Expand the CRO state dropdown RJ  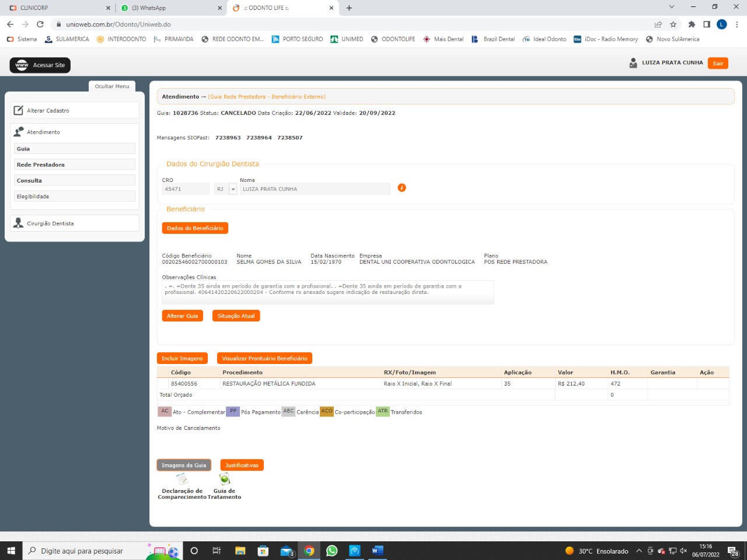point(233,189)
